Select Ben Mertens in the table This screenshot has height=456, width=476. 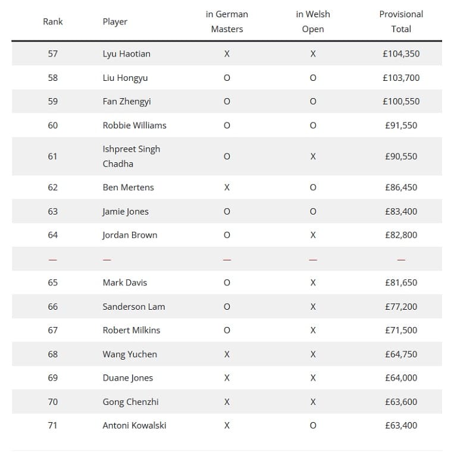[x=128, y=187]
